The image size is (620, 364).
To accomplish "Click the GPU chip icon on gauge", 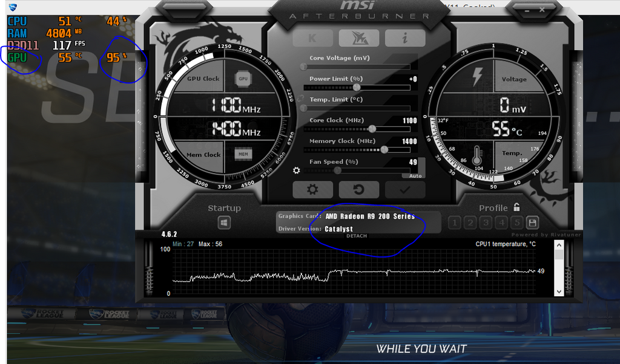I will tap(243, 79).
